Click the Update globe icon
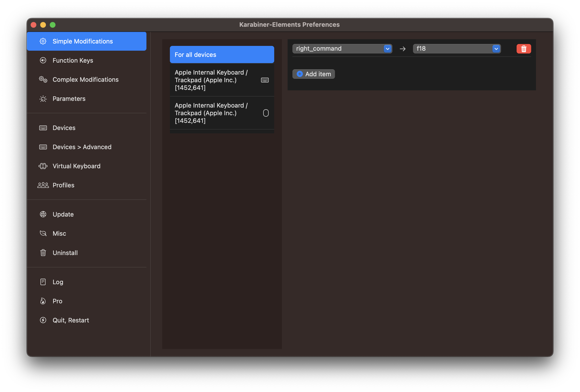The height and width of the screenshot is (392, 580). [43, 214]
